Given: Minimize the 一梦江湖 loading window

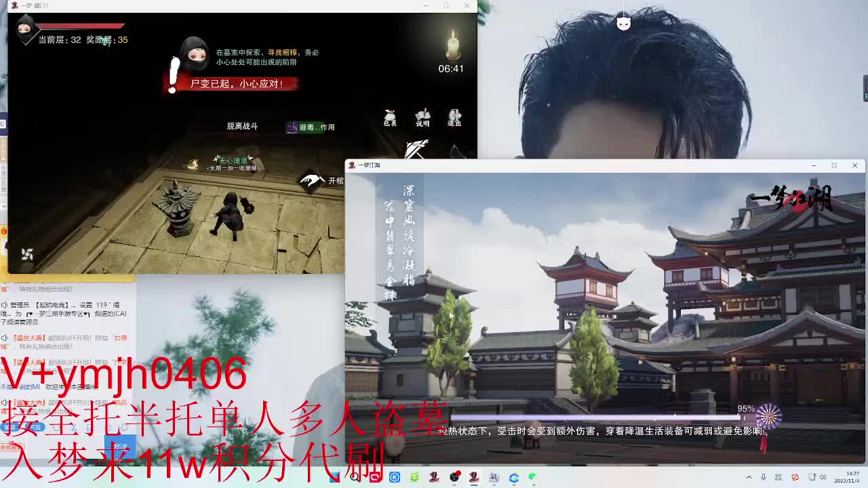Looking at the screenshot, I should click(814, 165).
